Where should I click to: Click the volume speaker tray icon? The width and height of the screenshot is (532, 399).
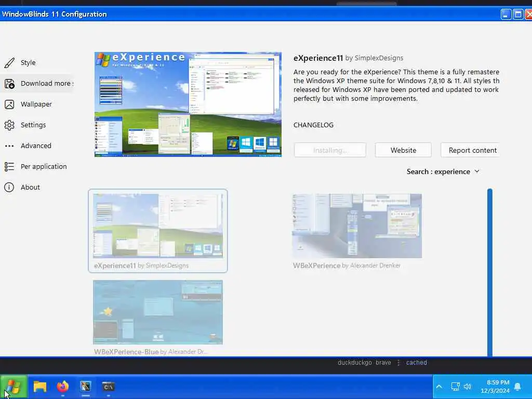pos(468,387)
